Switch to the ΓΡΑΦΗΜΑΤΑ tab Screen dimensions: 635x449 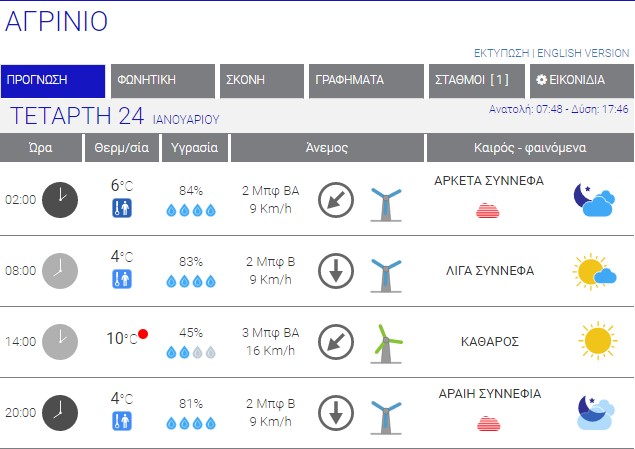[366, 81]
